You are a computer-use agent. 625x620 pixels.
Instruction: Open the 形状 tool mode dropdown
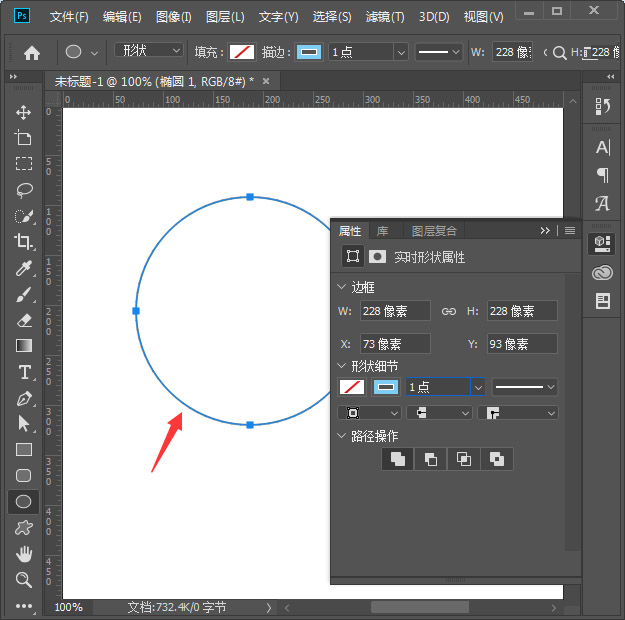pyautogui.click(x=149, y=51)
